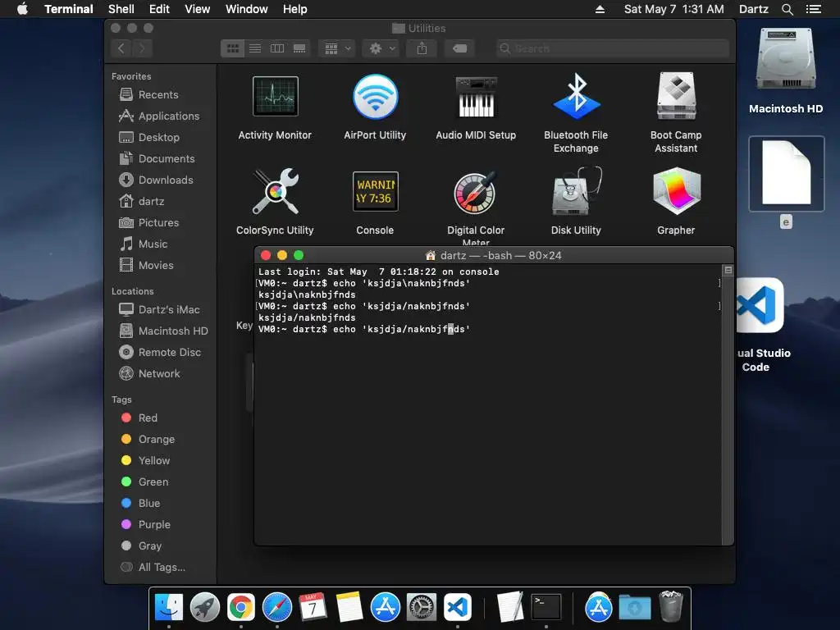Image resolution: width=840 pixels, height=630 pixels.
Task: Open Spotlight search in menu bar
Action: click(x=787, y=9)
